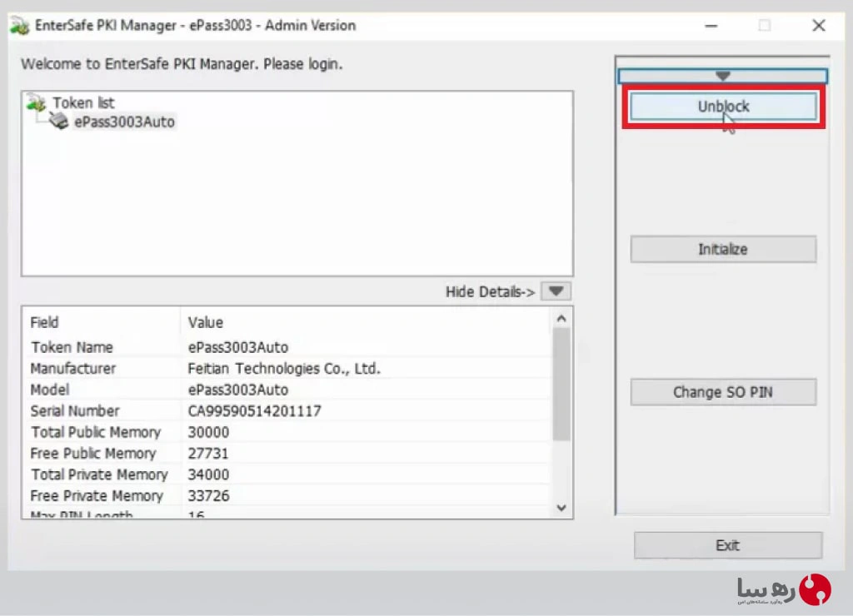Click the value 27731

208,454
